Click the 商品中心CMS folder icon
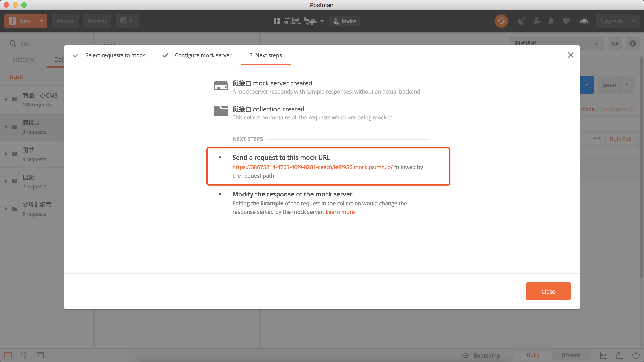The width and height of the screenshot is (644, 362). coord(15,99)
